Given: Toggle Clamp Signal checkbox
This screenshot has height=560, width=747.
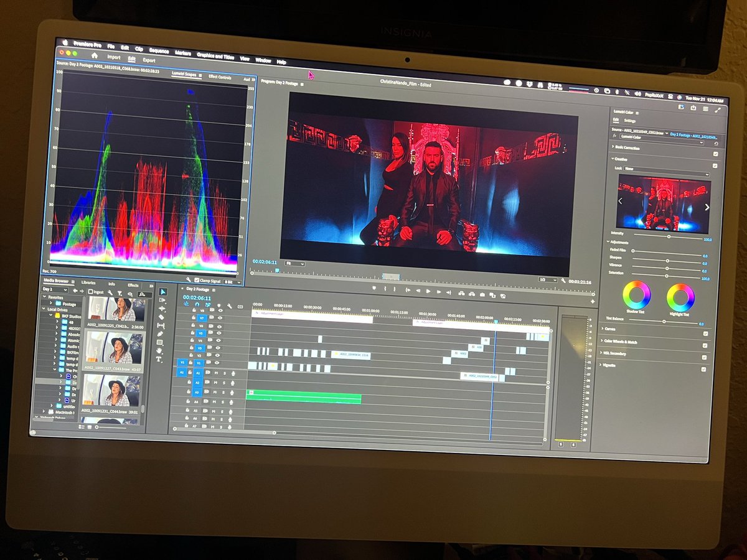Looking at the screenshot, I should (197, 280).
